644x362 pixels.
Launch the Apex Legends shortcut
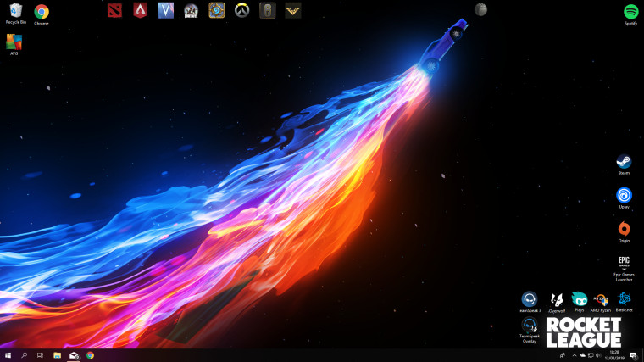(140, 11)
